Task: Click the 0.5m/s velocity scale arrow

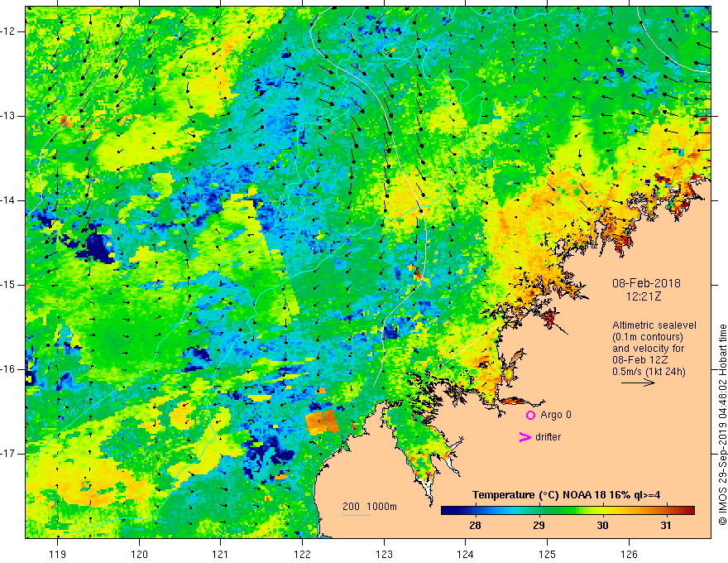Action: click(638, 383)
